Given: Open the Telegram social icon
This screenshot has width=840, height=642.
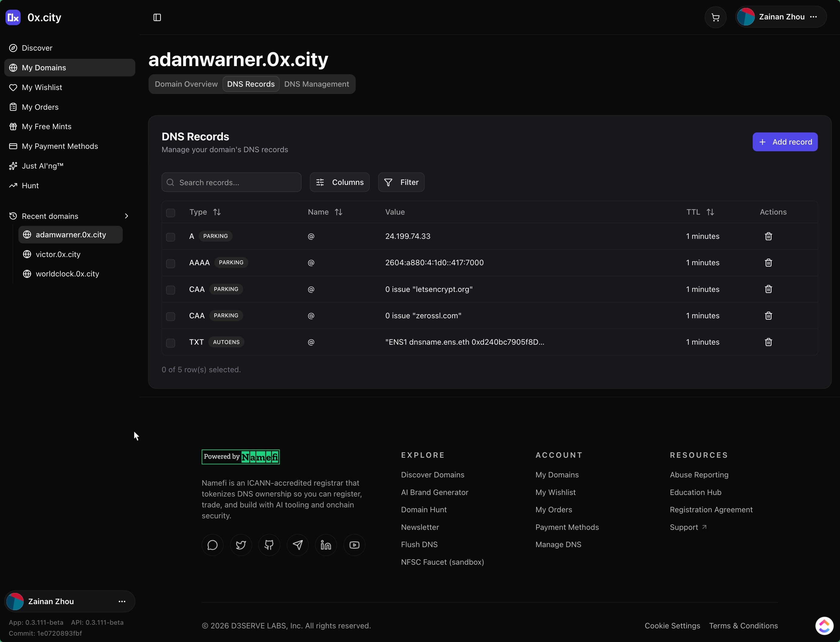Looking at the screenshot, I should click(x=297, y=545).
